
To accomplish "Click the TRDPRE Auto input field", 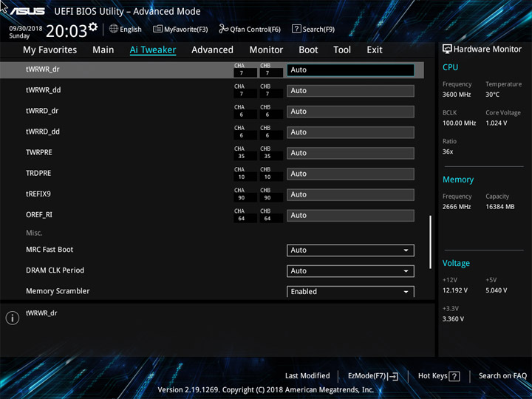I will [350, 174].
